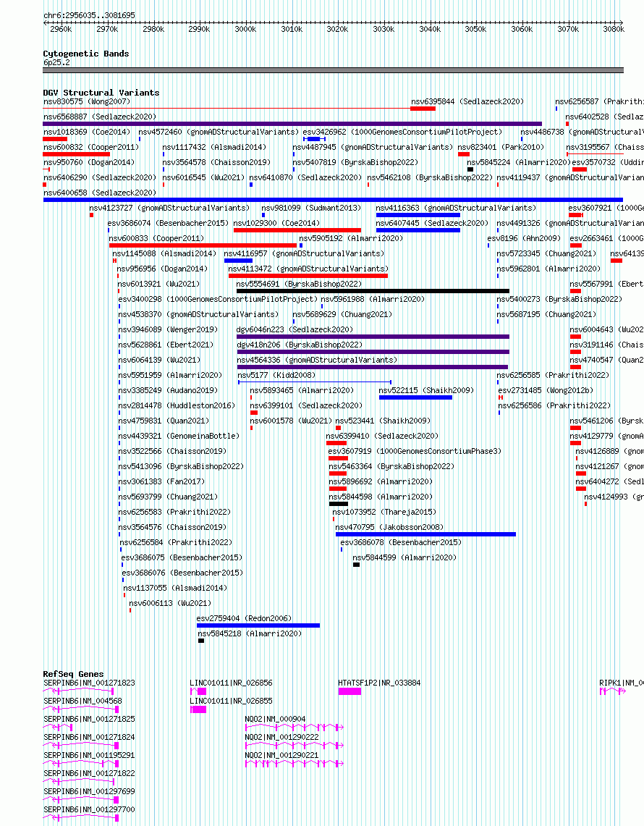Select the dgv418n206 ByrskaBishop2022 purple bar
This screenshot has width=644, height=826.
373,352
